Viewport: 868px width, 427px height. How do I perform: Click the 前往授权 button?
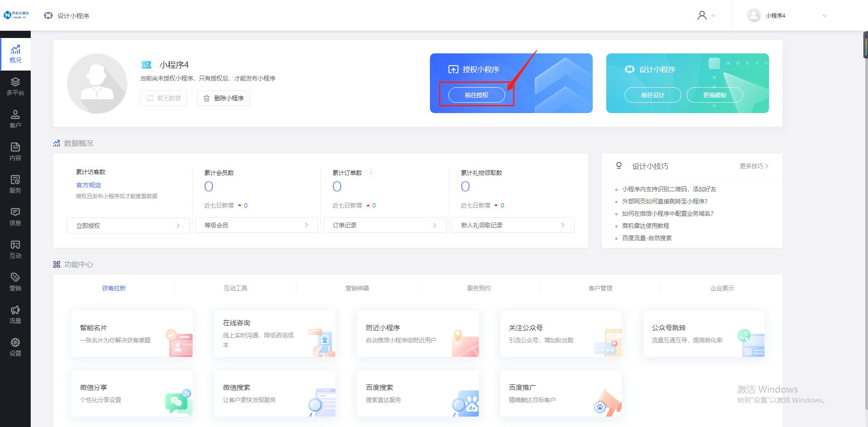point(477,95)
